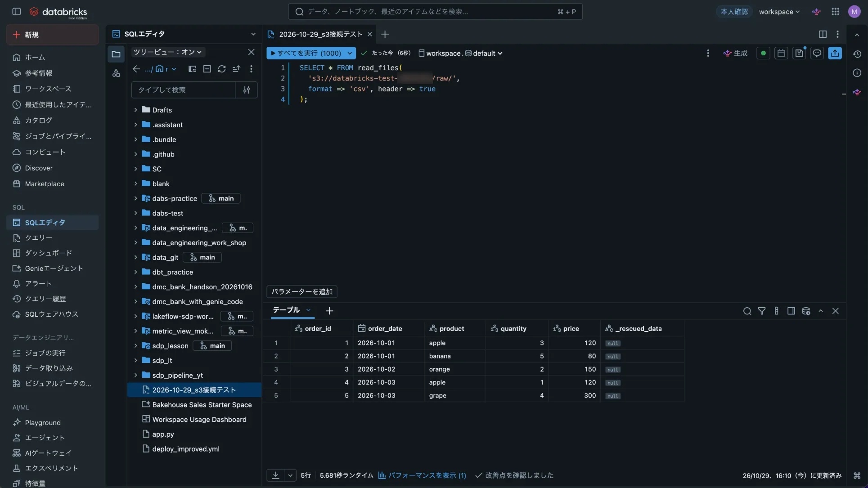Add a new result visualization tab
Viewport: 868px width, 488px height.
click(329, 311)
